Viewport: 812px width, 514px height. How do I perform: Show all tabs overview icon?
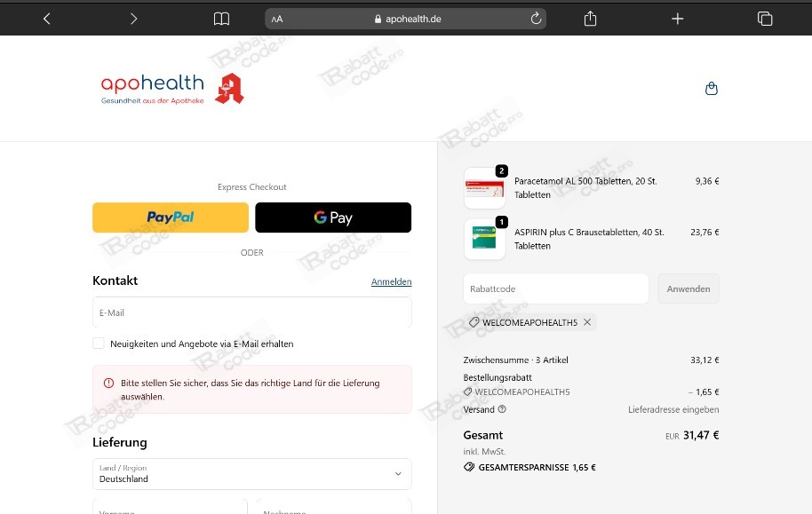[765, 19]
